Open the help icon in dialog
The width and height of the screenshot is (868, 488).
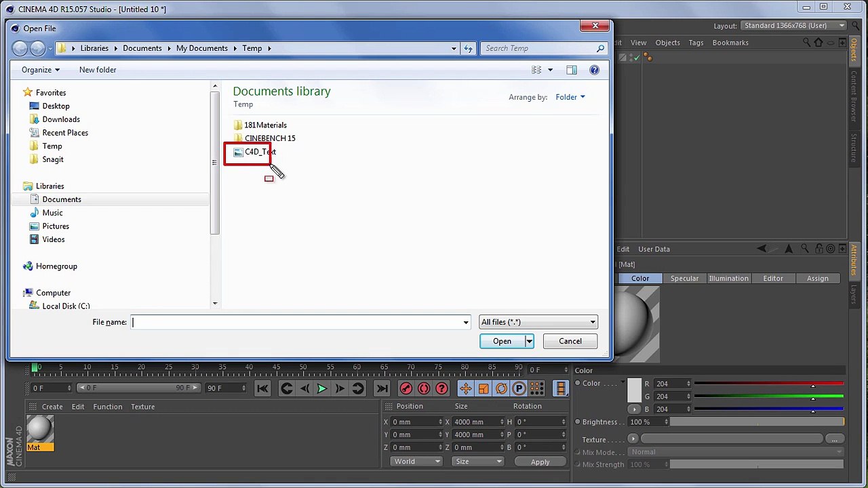594,70
